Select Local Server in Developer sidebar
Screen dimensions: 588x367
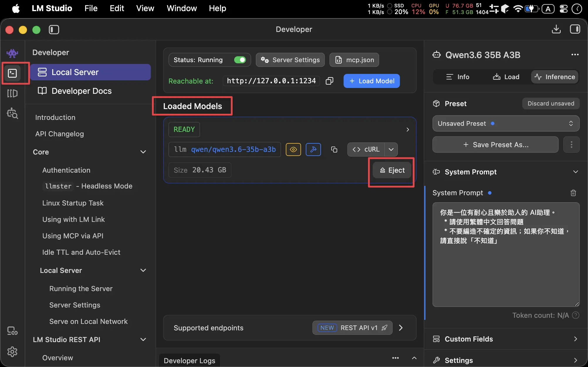tap(90, 72)
